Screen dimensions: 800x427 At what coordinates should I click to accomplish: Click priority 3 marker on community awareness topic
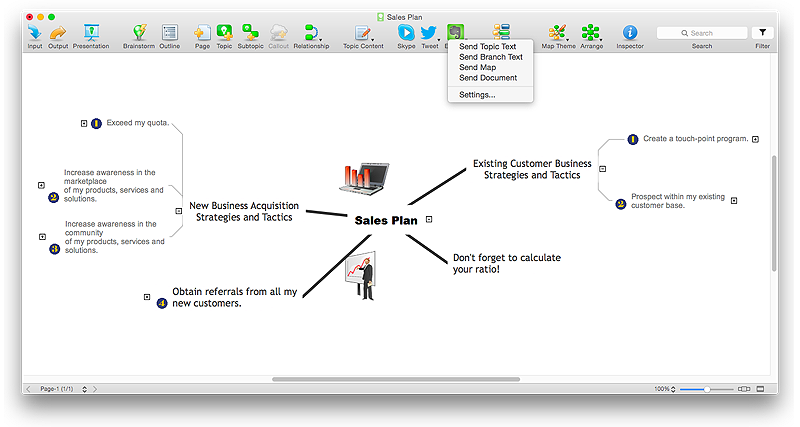pyautogui.click(x=54, y=249)
